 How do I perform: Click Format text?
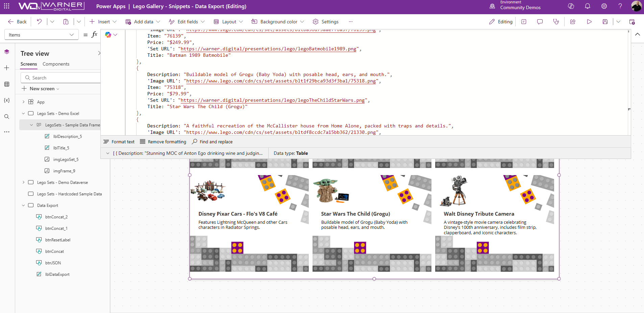pos(119,142)
